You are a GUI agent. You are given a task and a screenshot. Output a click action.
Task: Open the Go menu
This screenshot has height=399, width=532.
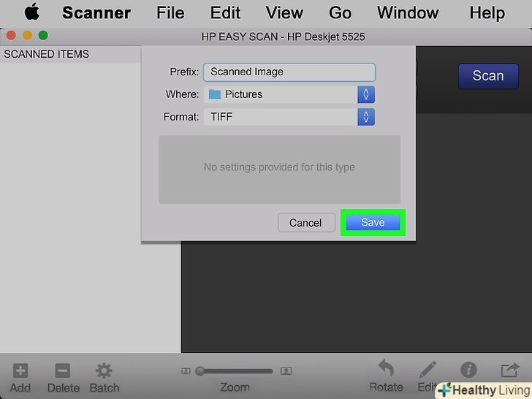[340, 13]
